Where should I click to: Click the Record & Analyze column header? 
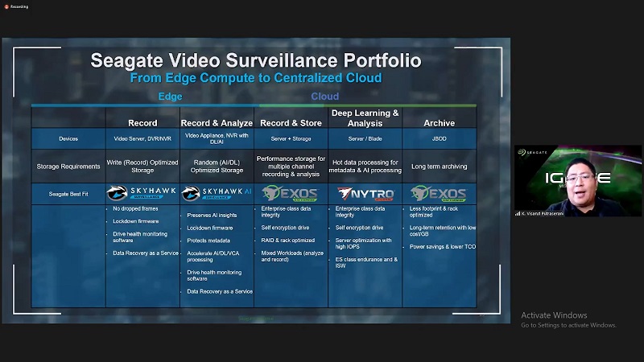tap(217, 123)
